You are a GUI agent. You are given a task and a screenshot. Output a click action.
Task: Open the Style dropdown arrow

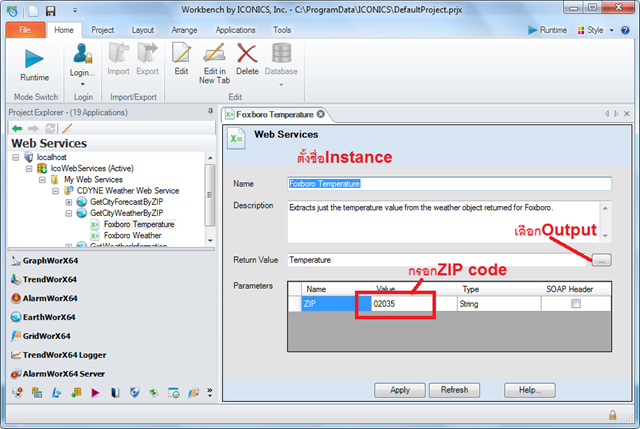(611, 30)
